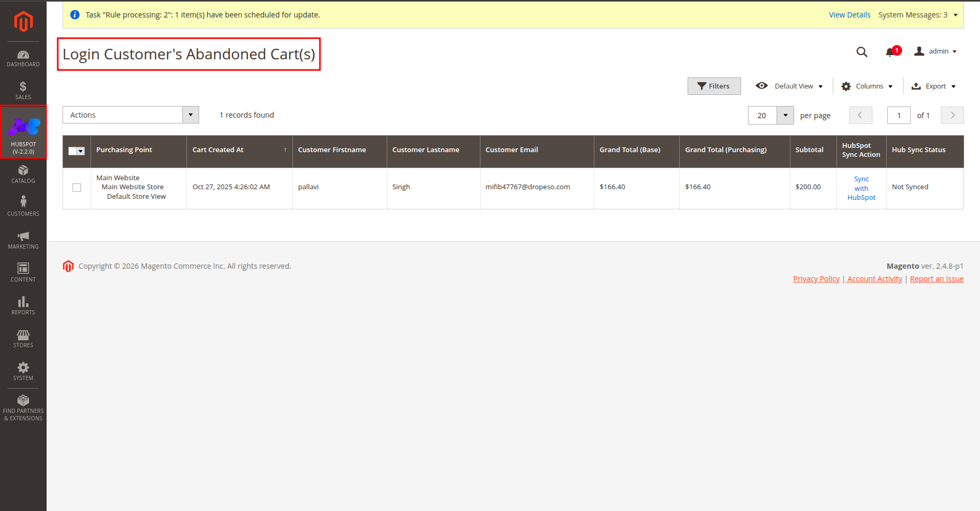Open the Catalog box icon
The height and width of the screenshot is (511, 980).
23,174
